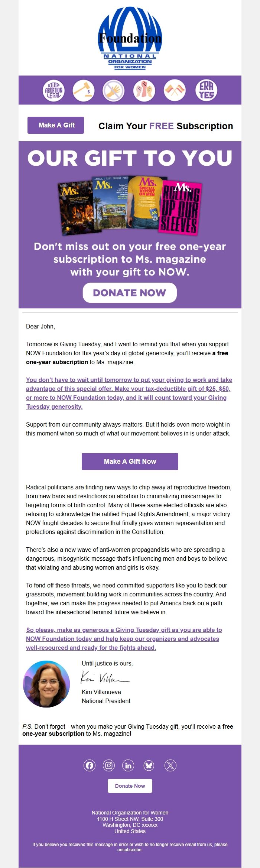Select the crossed pride flags icon

coord(175,90)
